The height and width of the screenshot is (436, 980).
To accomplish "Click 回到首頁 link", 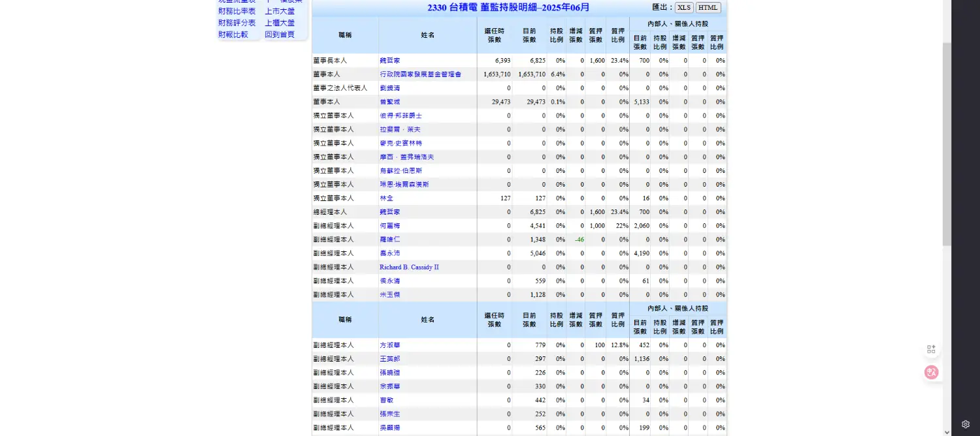I will [280, 35].
